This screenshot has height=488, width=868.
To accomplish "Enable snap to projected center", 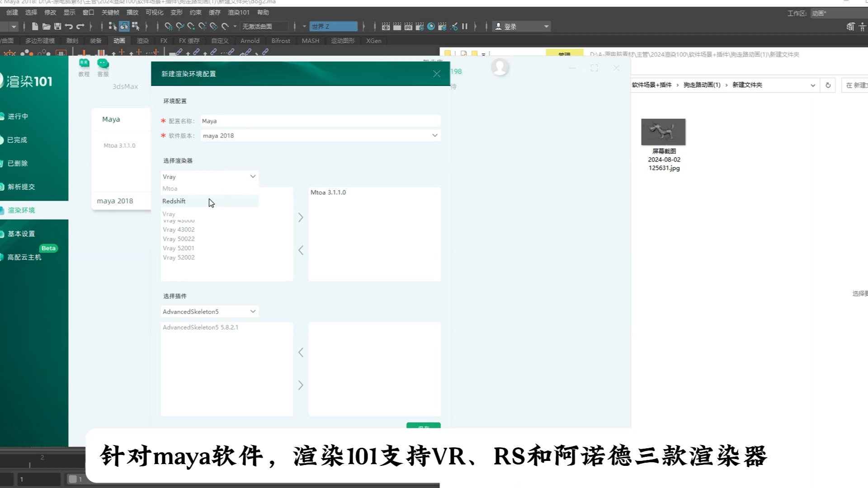I will pos(203,27).
